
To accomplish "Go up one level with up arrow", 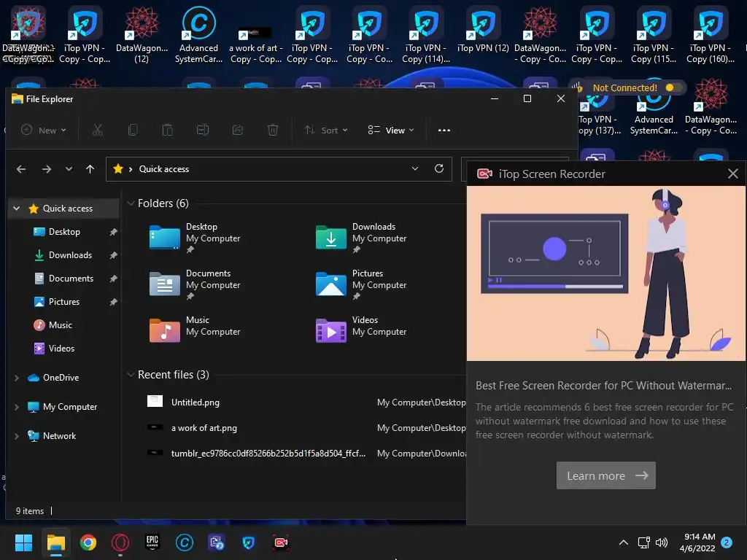I will (90, 169).
